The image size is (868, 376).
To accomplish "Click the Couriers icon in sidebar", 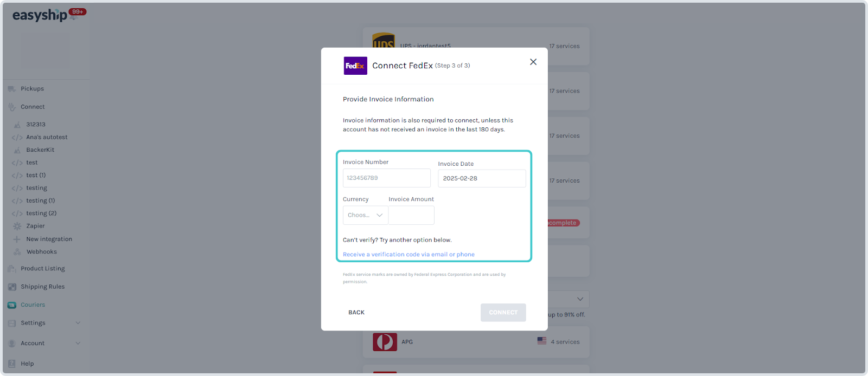I will [x=12, y=305].
